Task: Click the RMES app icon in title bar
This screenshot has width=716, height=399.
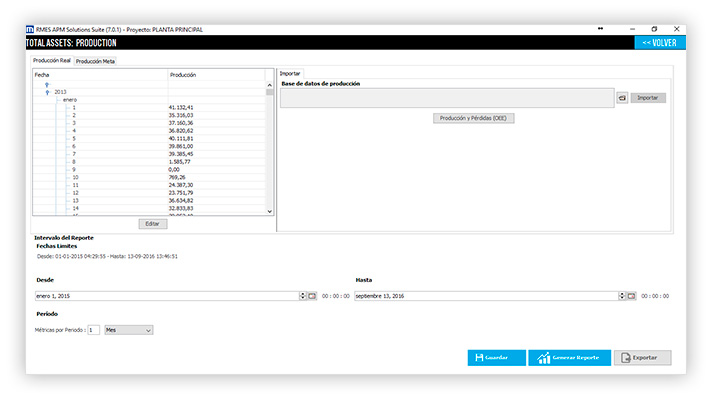Action: 30,30
